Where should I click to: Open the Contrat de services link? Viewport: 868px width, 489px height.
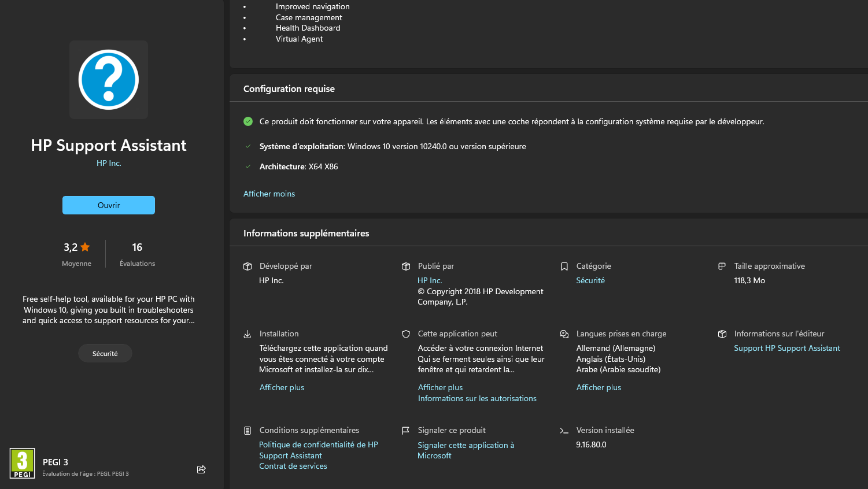coord(293,466)
